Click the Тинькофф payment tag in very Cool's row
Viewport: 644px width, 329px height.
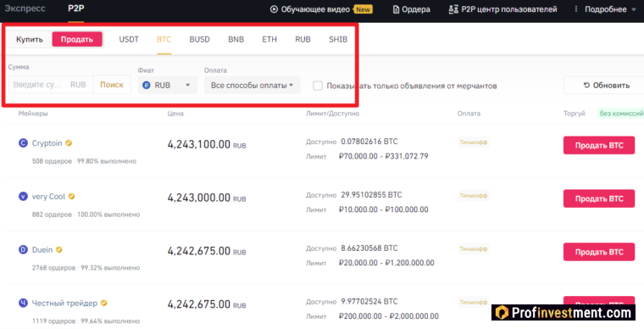coord(474,196)
